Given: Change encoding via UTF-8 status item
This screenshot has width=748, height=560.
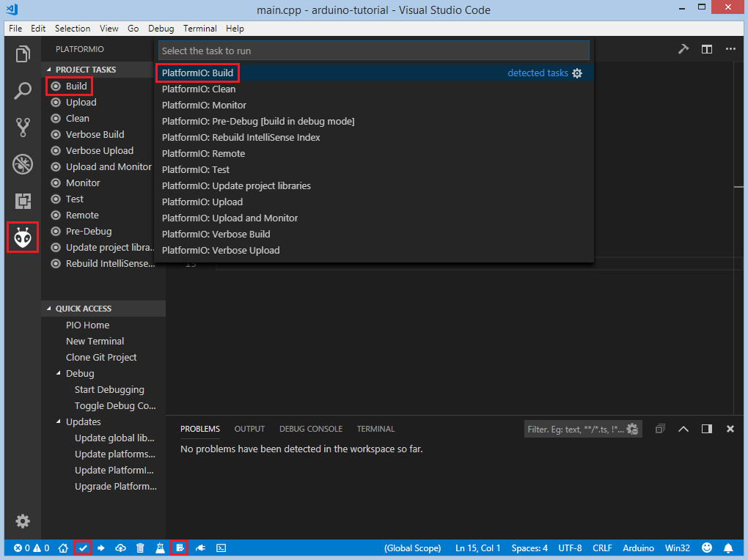Looking at the screenshot, I should [570, 548].
